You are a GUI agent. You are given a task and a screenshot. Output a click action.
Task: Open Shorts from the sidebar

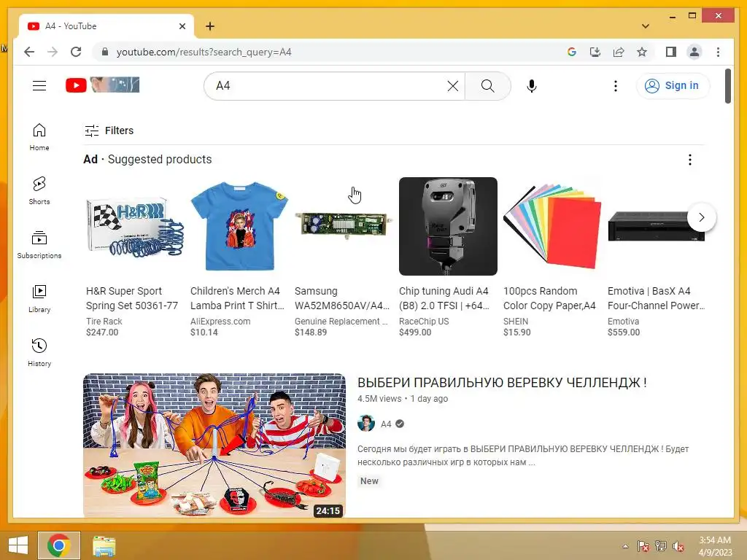click(x=39, y=190)
